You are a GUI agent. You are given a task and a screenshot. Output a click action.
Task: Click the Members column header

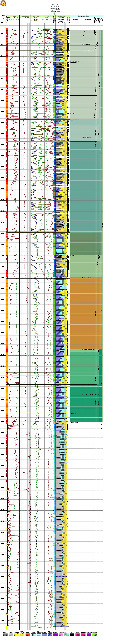75,19
